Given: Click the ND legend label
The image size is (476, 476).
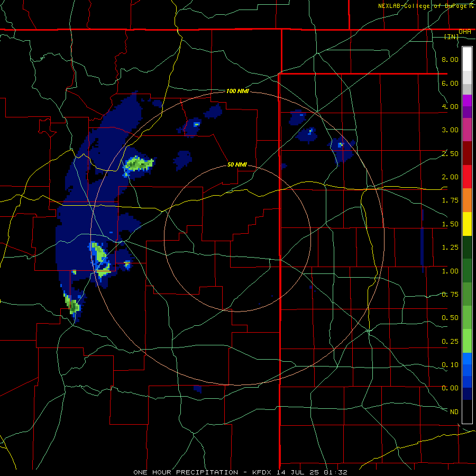Looking at the screenshot, I should click(x=454, y=412).
